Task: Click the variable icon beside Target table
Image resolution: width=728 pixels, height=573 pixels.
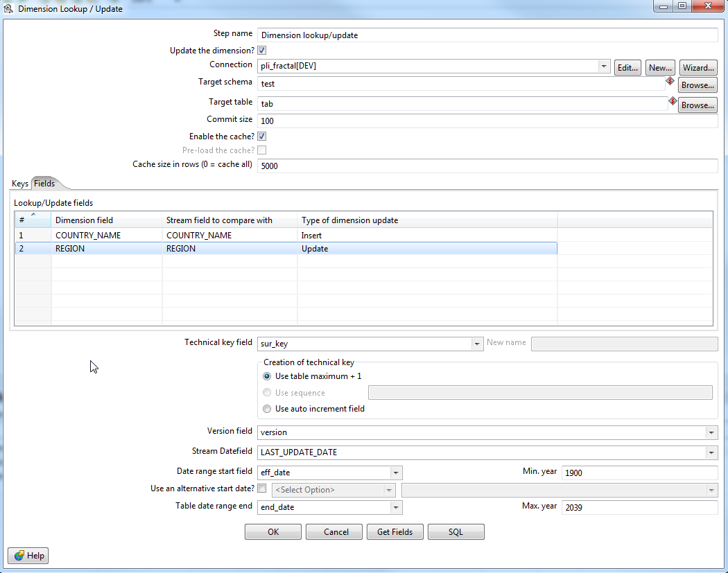Action: (x=673, y=101)
